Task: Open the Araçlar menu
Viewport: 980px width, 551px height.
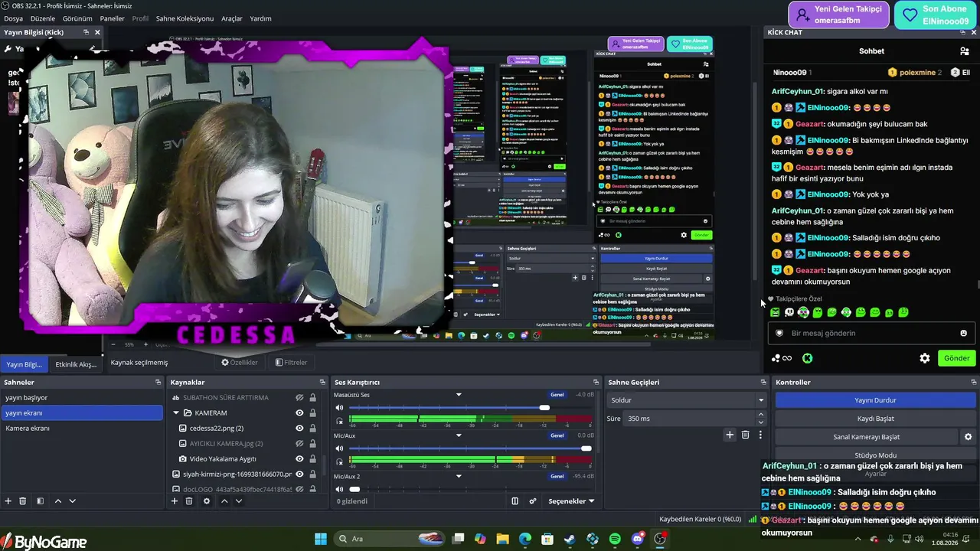Action: (x=232, y=18)
